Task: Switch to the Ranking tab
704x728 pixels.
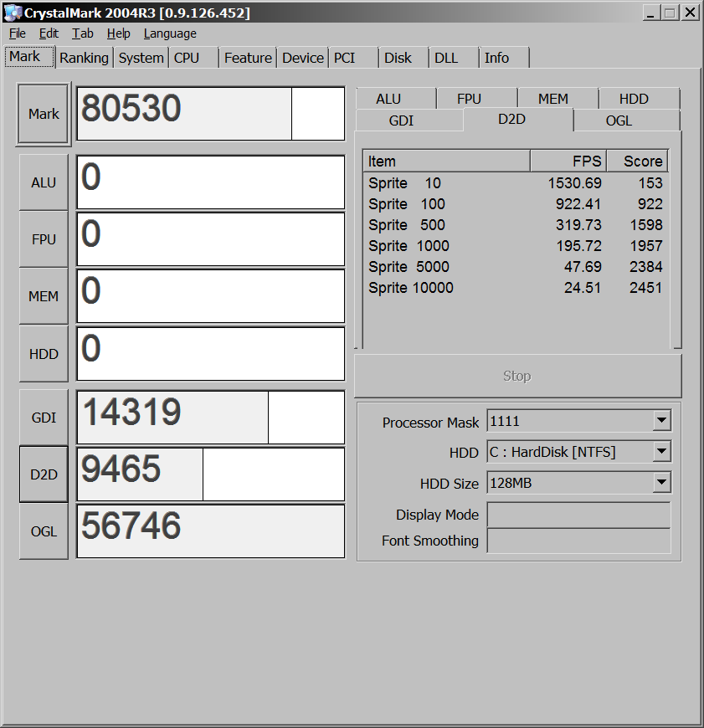Action: 84,58
